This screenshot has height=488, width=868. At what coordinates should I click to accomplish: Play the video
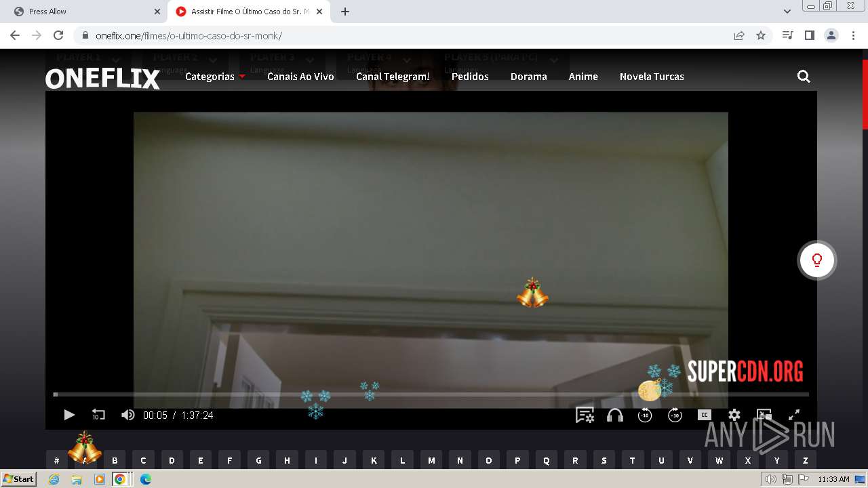point(69,415)
